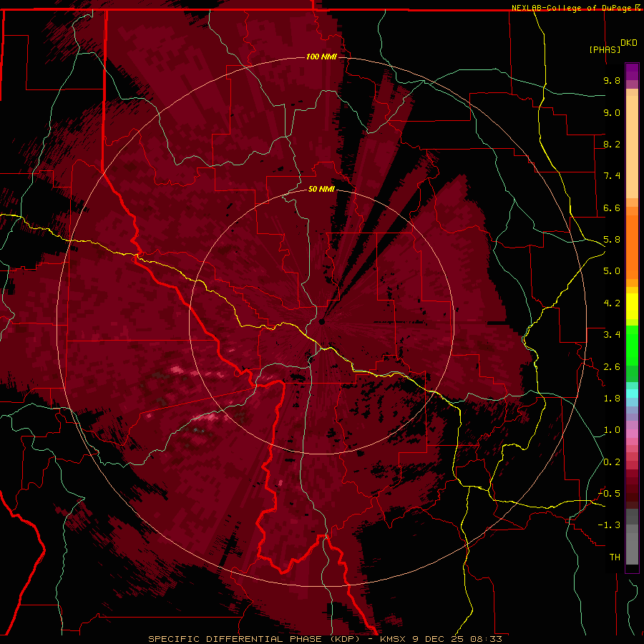Click the "TH" threshold legend label

point(615,557)
